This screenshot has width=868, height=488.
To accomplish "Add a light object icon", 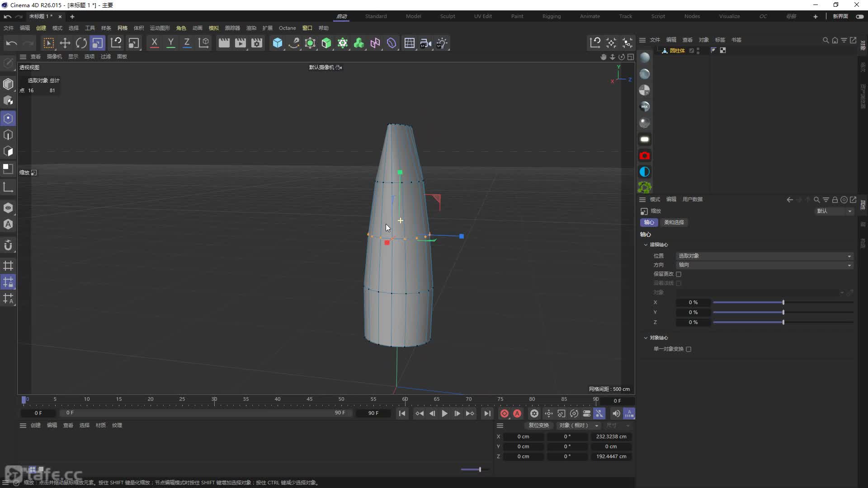I will (x=442, y=43).
